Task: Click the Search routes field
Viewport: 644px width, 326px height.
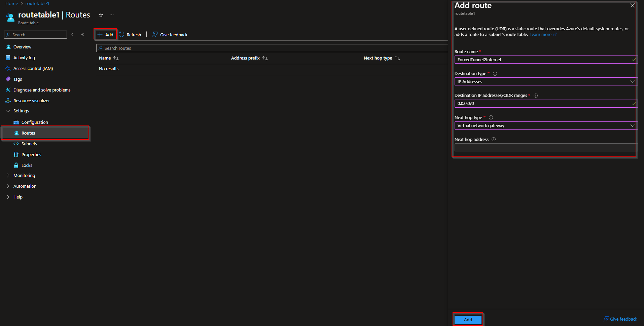Action: [x=272, y=48]
